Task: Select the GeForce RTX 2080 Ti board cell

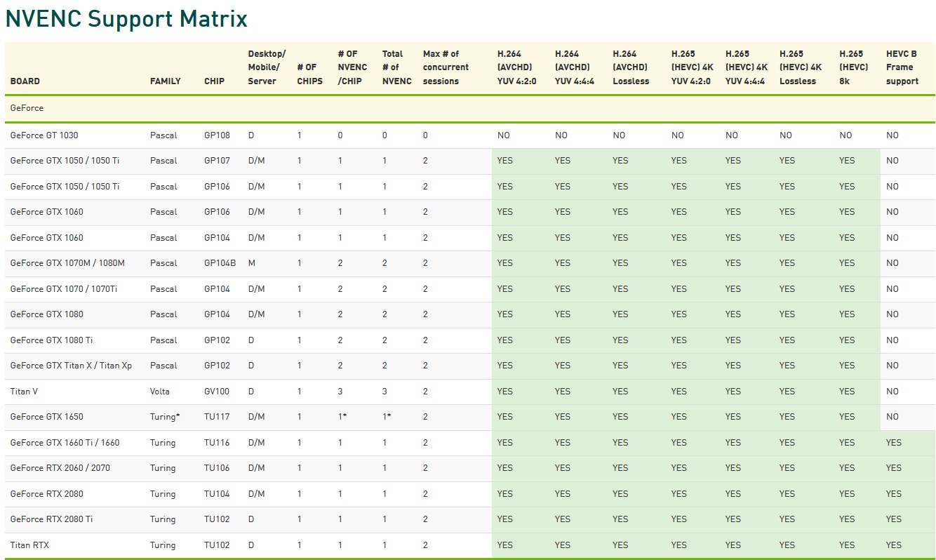Action: (x=52, y=519)
